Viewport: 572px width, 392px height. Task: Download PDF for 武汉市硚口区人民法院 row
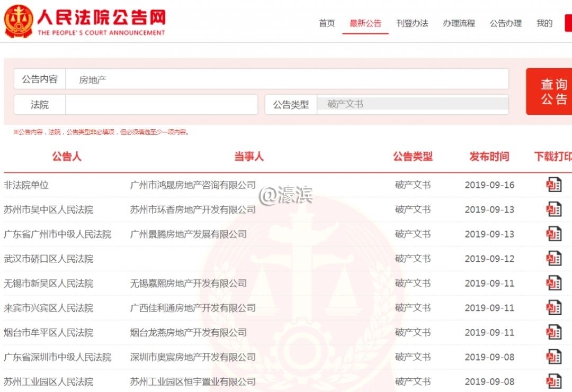coord(553,259)
